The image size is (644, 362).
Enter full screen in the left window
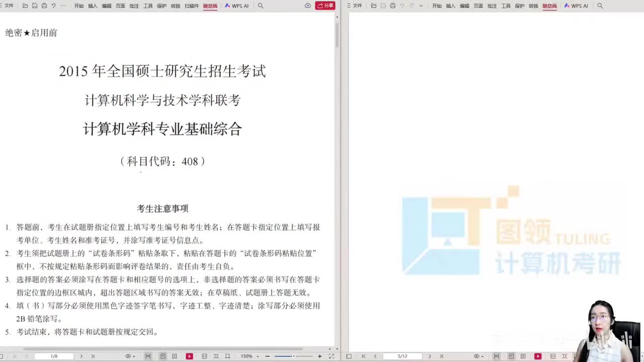click(x=331, y=356)
